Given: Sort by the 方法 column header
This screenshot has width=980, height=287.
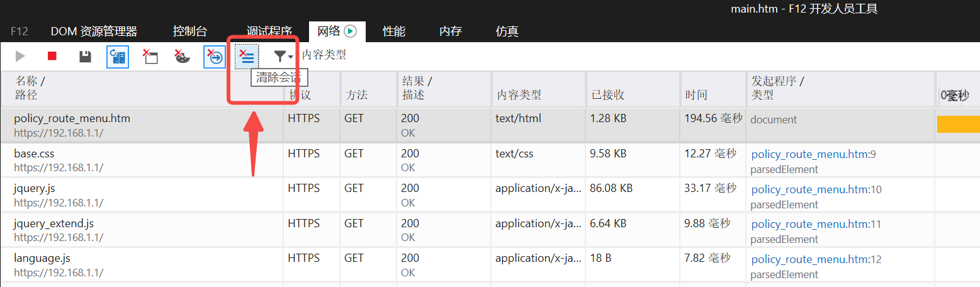Looking at the screenshot, I should coord(369,89).
